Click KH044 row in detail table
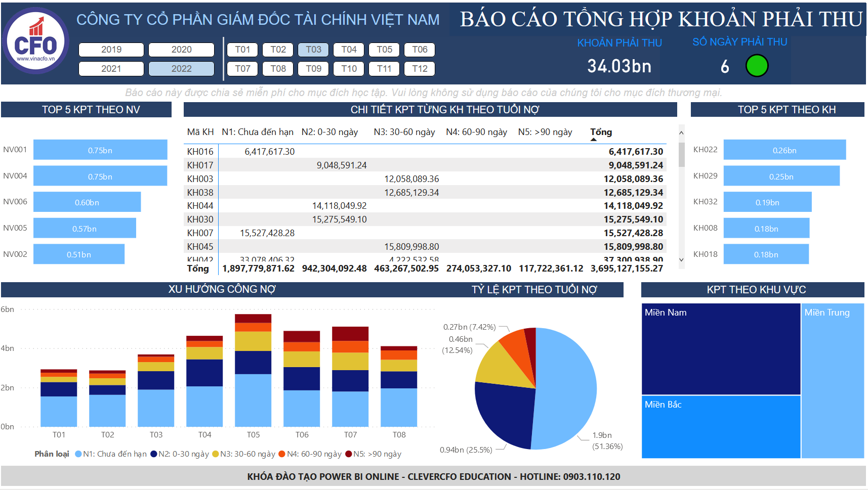 pyautogui.click(x=425, y=205)
